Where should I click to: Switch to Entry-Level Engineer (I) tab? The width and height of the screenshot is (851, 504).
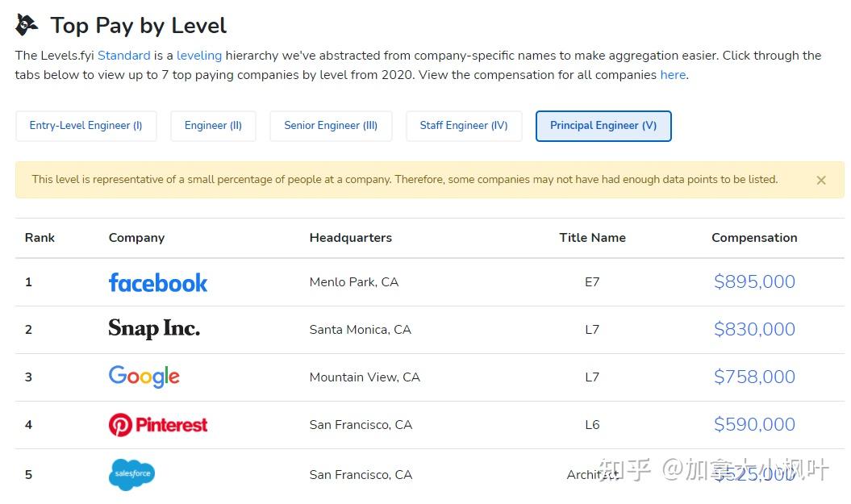coord(86,126)
